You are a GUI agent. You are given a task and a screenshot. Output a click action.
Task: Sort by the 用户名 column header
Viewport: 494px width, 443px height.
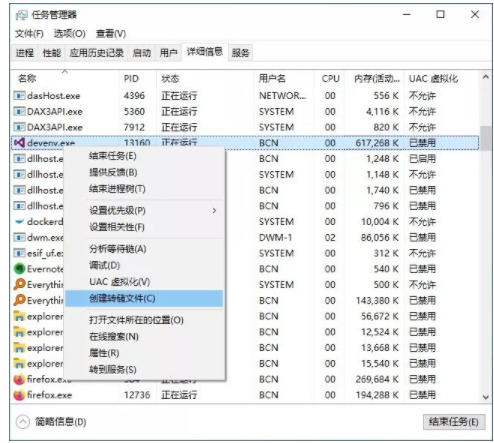pyautogui.click(x=284, y=79)
